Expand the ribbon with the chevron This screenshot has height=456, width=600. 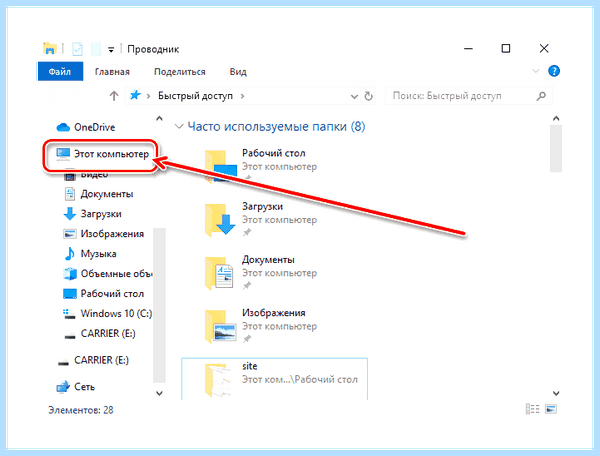pyautogui.click(x=535, y=71)
